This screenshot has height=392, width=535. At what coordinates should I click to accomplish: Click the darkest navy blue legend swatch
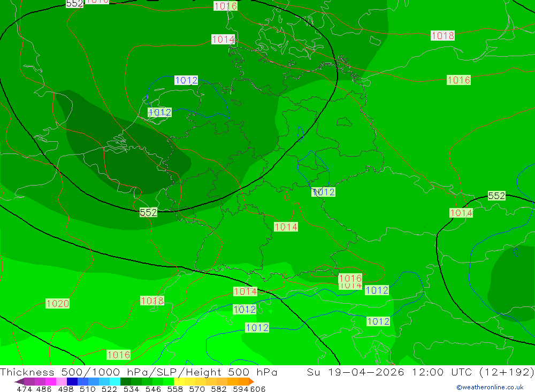[x=72, y=381]
